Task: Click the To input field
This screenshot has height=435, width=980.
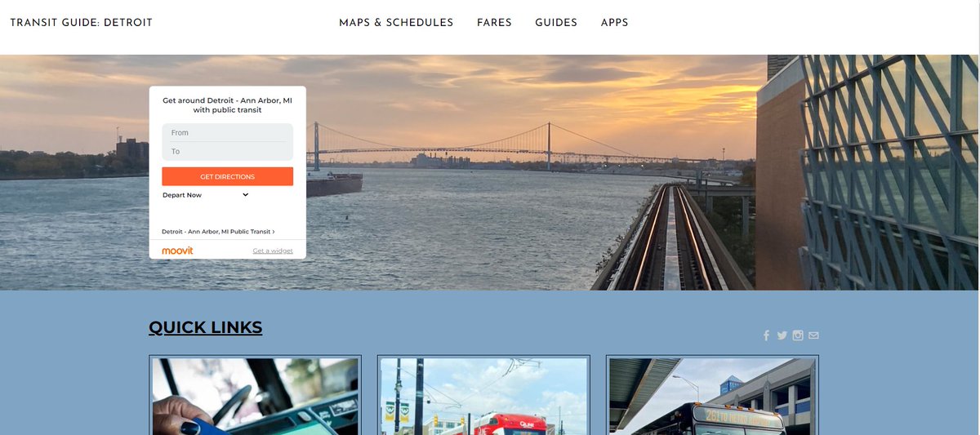Action: (227, 151)
